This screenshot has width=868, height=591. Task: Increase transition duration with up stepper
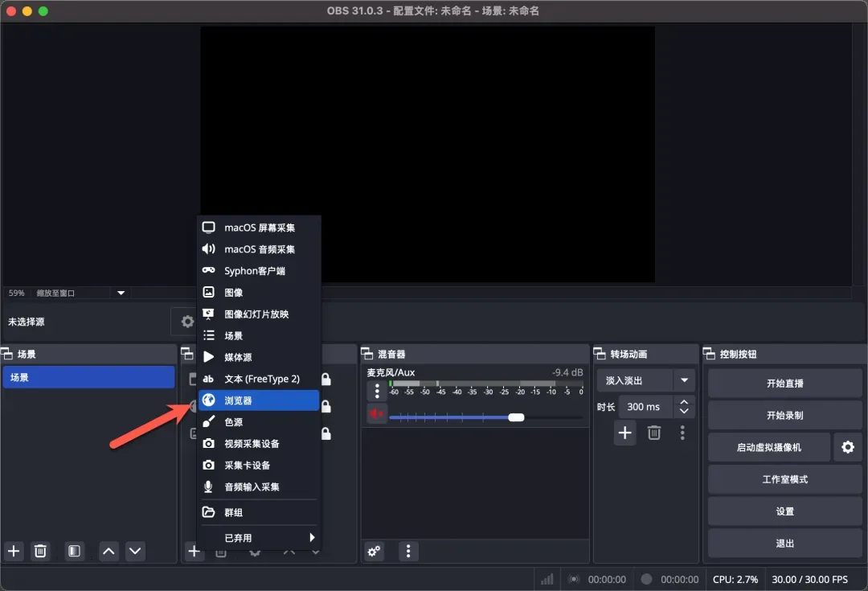[684, 402]
